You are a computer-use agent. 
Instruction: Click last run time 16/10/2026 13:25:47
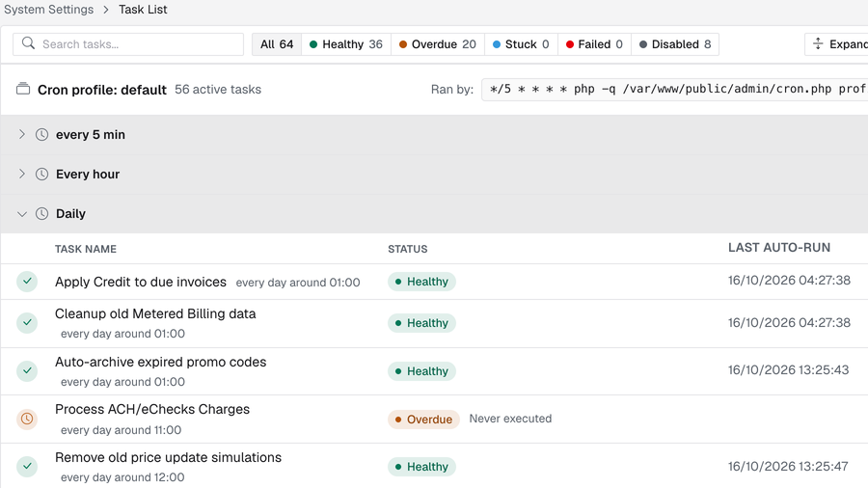[x=788, y=467]
